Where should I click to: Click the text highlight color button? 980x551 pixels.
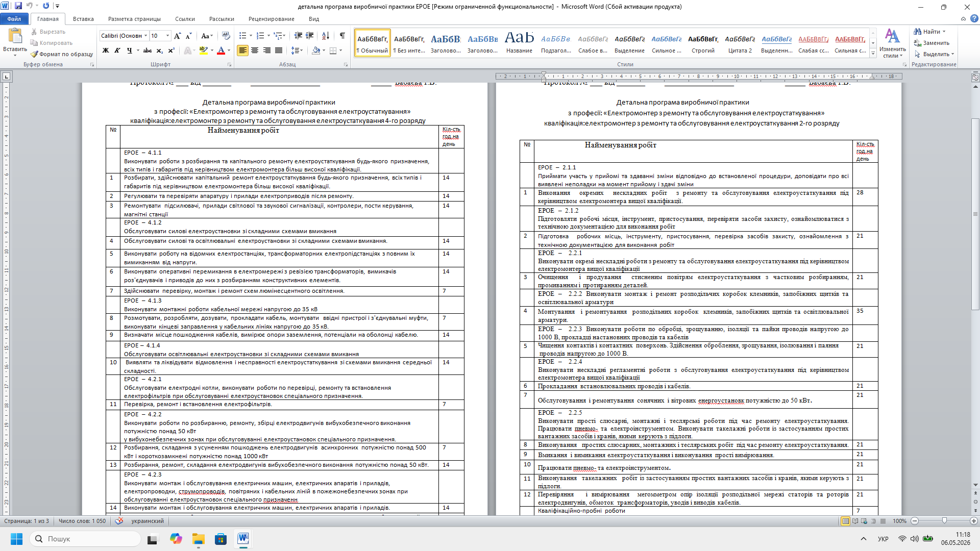point(203,51)
